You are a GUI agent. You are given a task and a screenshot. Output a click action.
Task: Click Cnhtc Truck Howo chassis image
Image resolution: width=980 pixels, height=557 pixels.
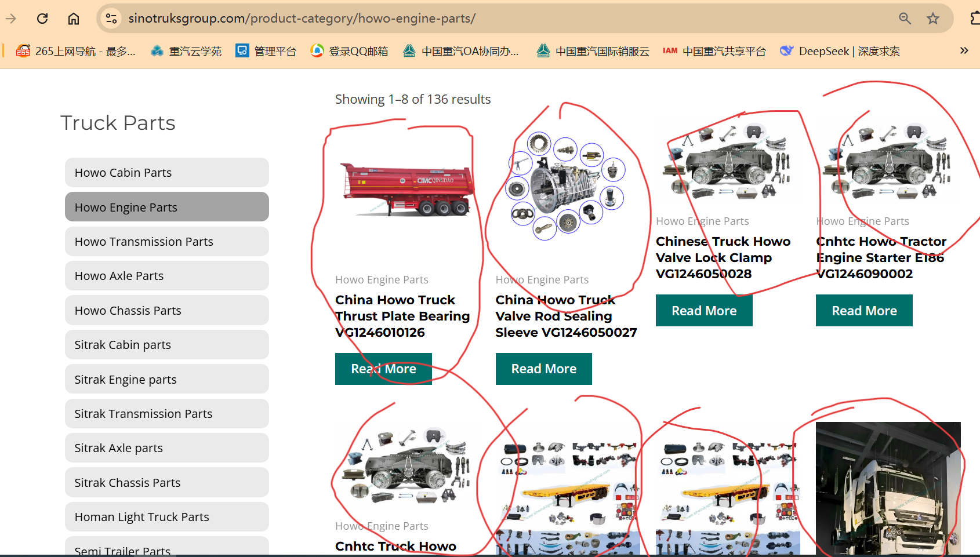tap(406, 467)
